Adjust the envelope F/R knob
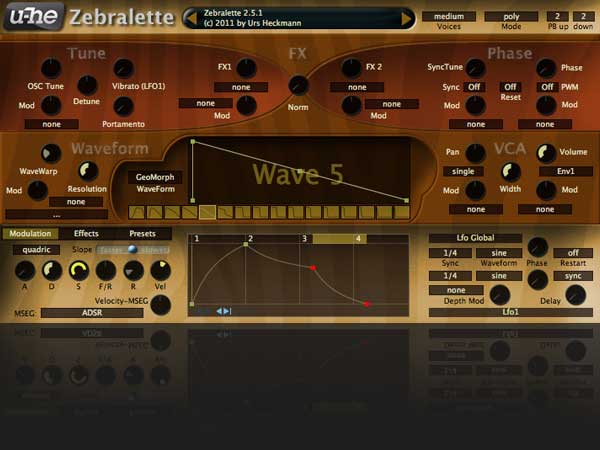 click(106, 271)
